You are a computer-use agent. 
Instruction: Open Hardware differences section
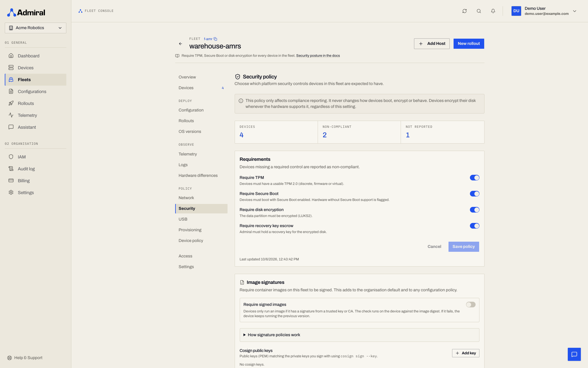(201, 176)
